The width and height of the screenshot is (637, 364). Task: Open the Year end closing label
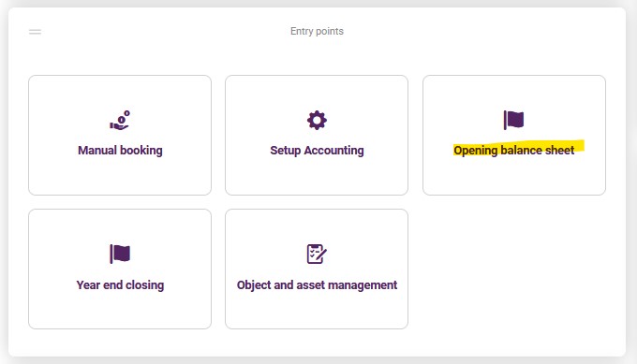pyautogui.click(x=120, y=285)
